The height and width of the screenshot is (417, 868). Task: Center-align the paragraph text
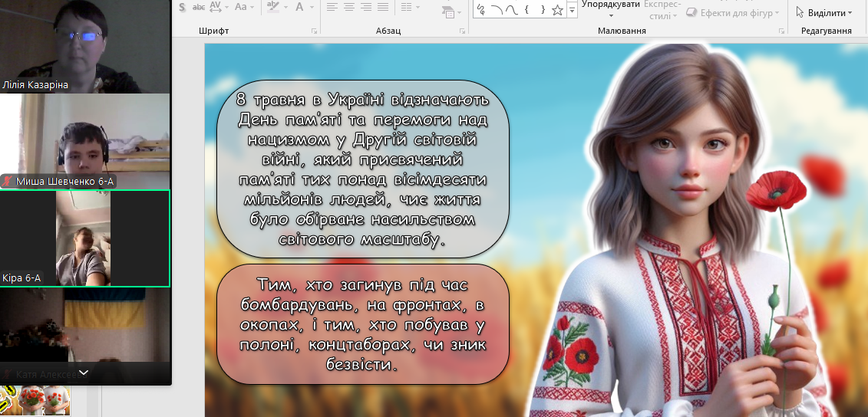(x=348, y=7)
